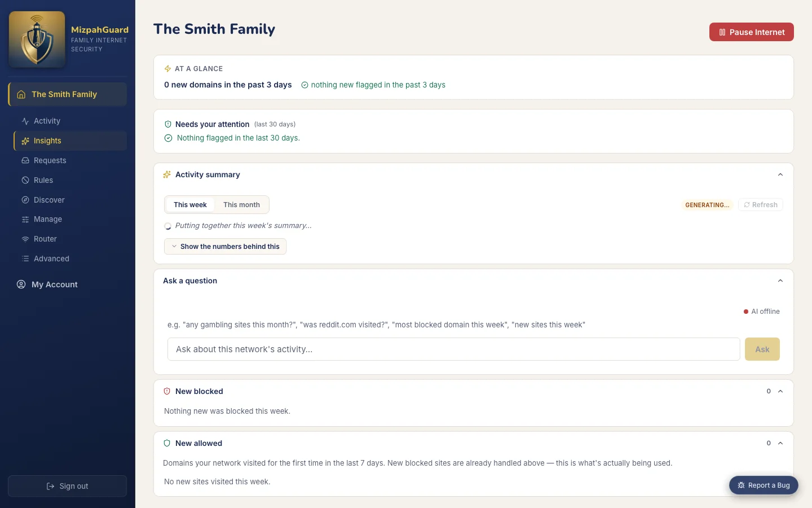Click the GENERATING... status badge
Image resolution: width=812 pixels, height=508 pixels.
pos(707,205)
